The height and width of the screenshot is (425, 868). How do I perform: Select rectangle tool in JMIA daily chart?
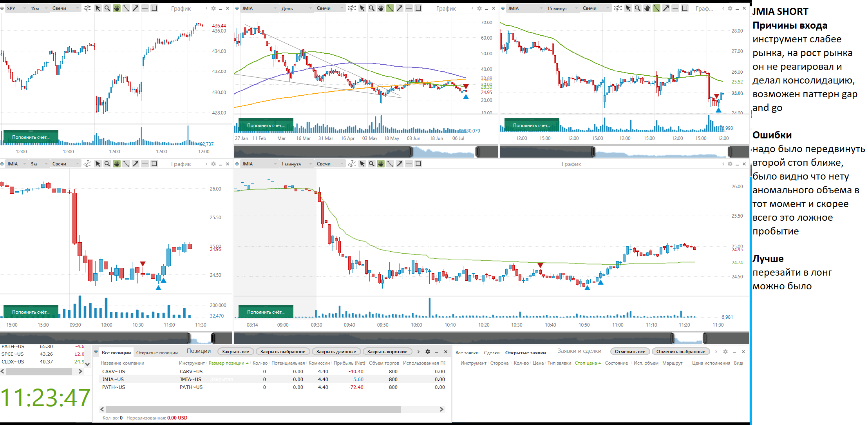pos(418,8)
